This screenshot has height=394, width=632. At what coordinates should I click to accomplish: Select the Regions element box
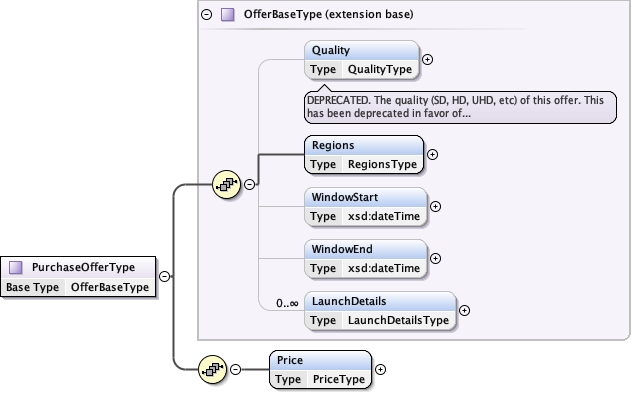pyautogui.click(x=364, y=155)
